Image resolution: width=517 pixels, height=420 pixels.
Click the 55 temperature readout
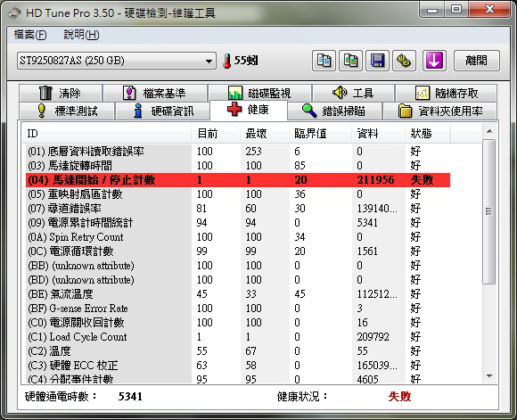click(246, 61)
